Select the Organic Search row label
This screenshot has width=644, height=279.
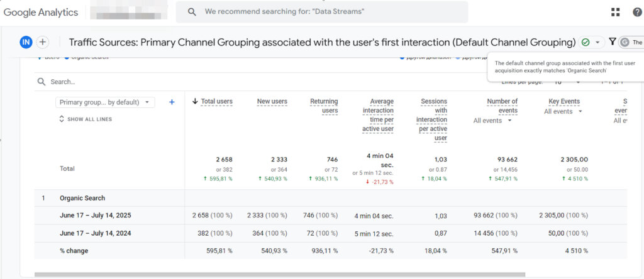point(82,198)
